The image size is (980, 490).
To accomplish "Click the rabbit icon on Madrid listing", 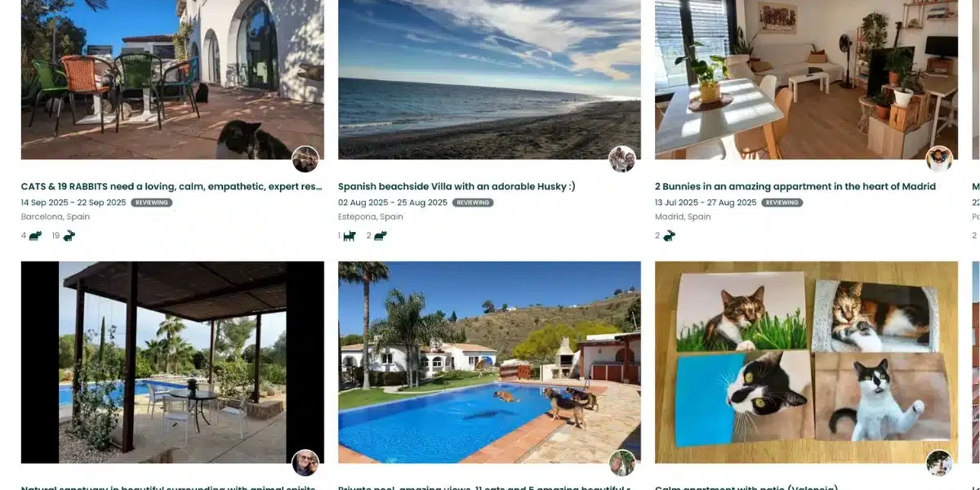I will [669, 236].
